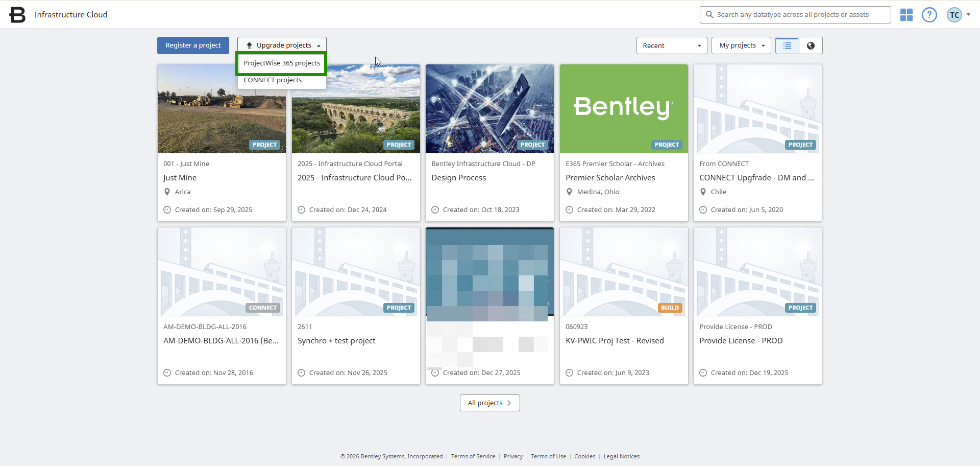
Task: Open the Recent sort dropdown
Action: 672,45
